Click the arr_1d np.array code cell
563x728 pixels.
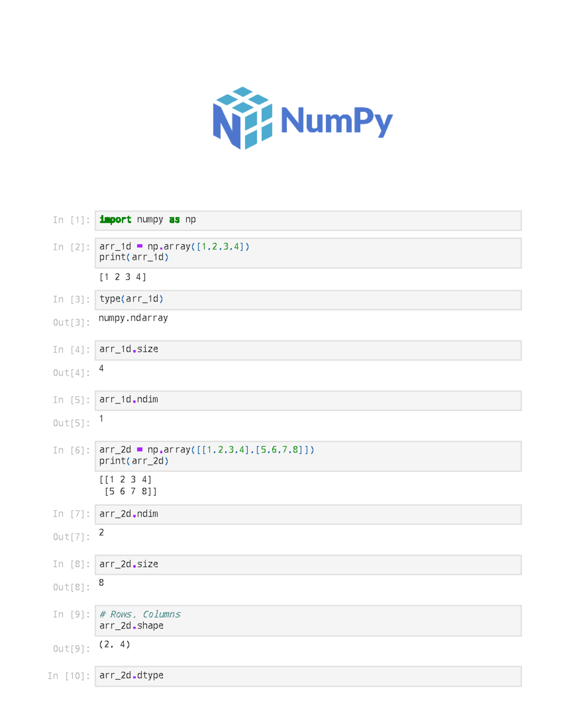pyautogui.click(x=308, y=253)
